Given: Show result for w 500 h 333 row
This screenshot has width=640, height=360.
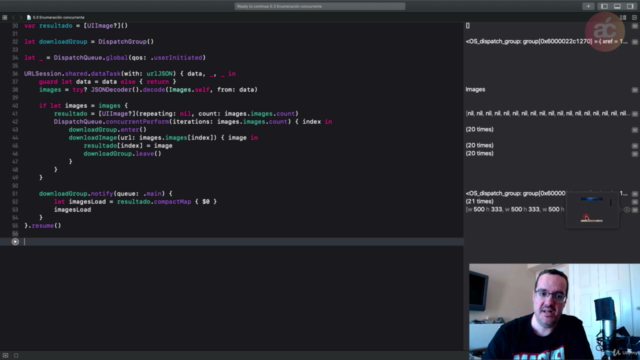Looking at the screenshot, I should [x=635, y=209].
